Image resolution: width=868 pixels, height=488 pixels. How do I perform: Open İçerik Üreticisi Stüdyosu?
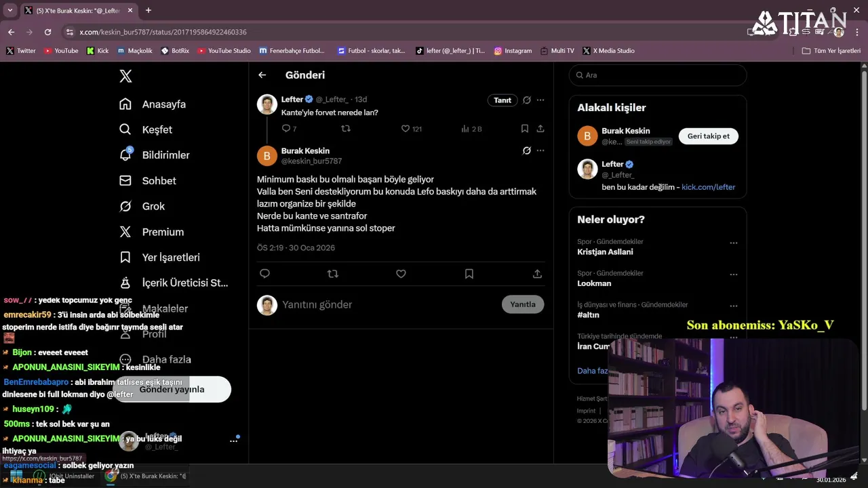click(174, 283)
